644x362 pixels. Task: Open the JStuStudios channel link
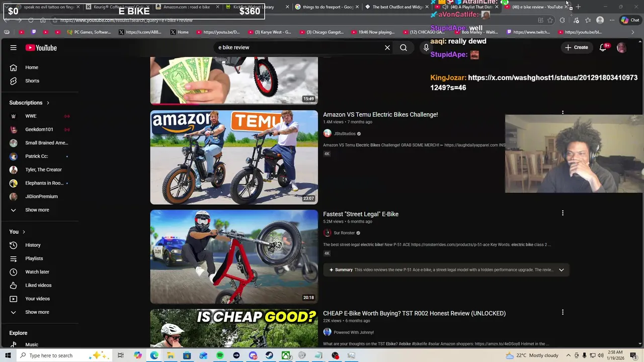[x=345, y=134]
